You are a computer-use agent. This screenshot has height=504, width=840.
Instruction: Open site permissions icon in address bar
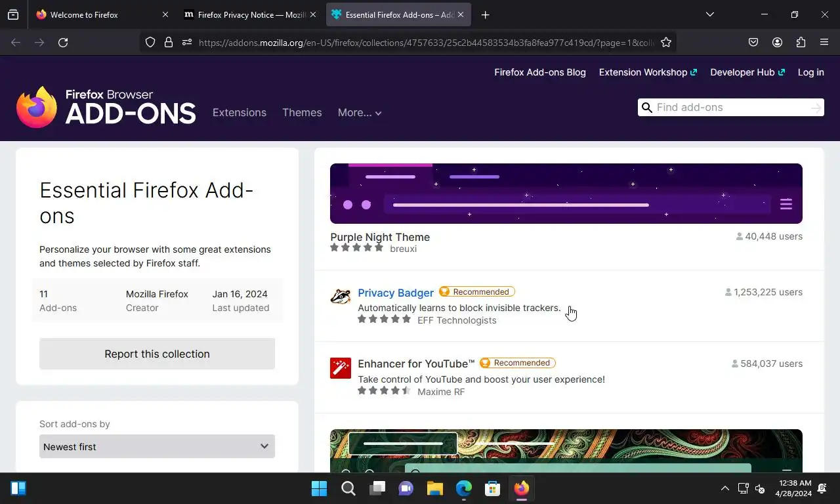click(x=187, y=42)
